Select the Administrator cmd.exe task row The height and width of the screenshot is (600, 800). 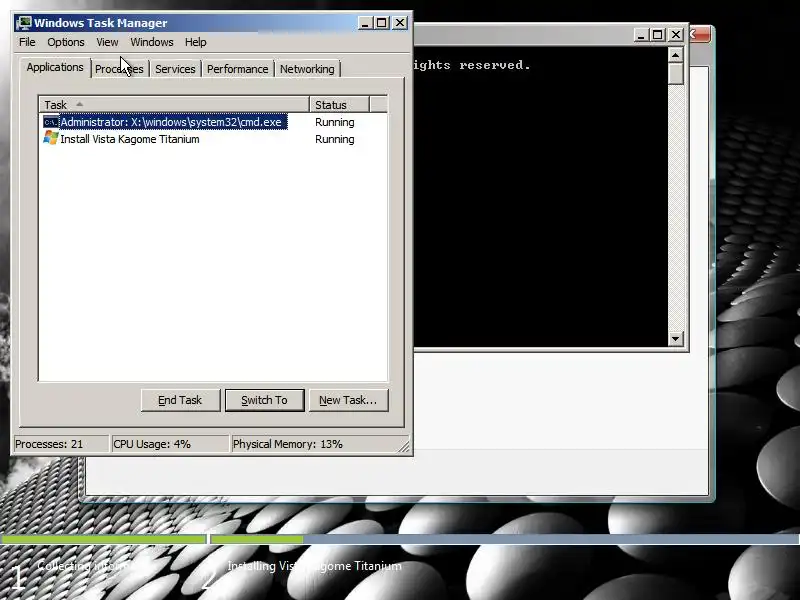[165, 122]
